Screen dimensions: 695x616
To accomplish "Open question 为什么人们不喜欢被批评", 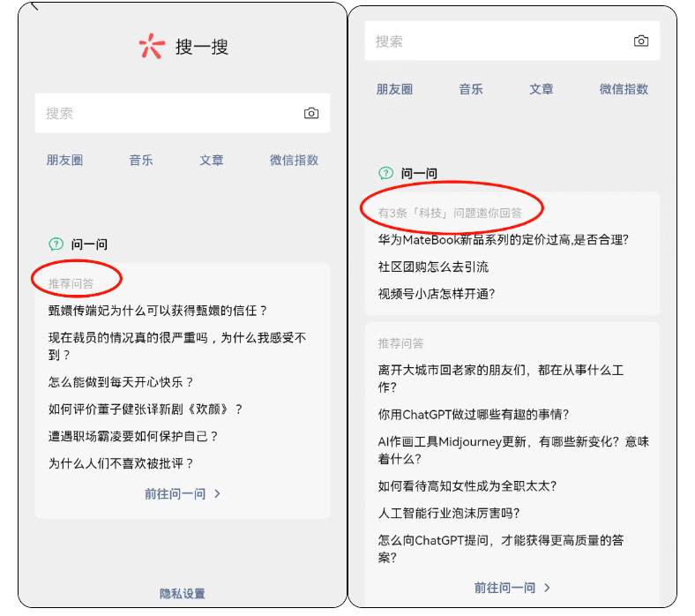I will pos(121,463).
